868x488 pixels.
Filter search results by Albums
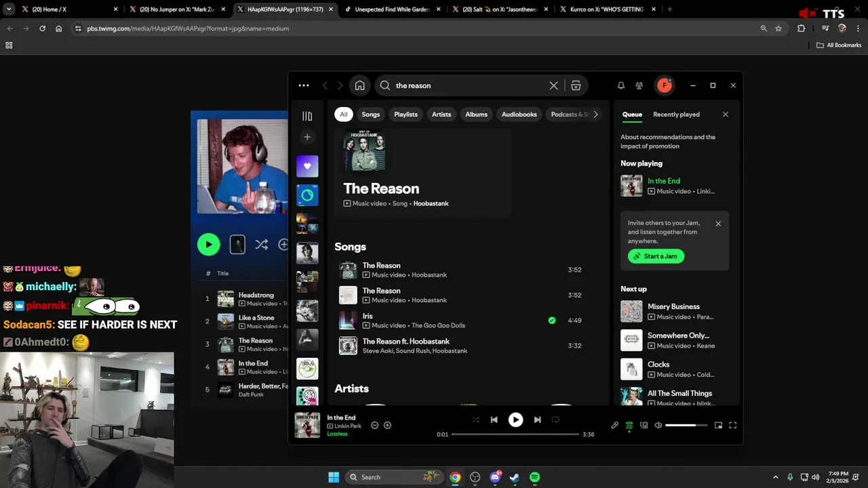point(476,115)
